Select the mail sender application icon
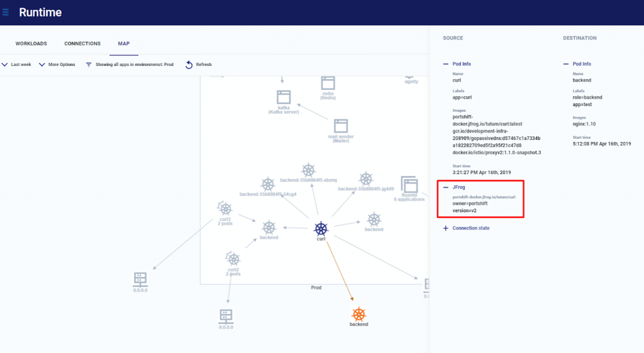 341,126
